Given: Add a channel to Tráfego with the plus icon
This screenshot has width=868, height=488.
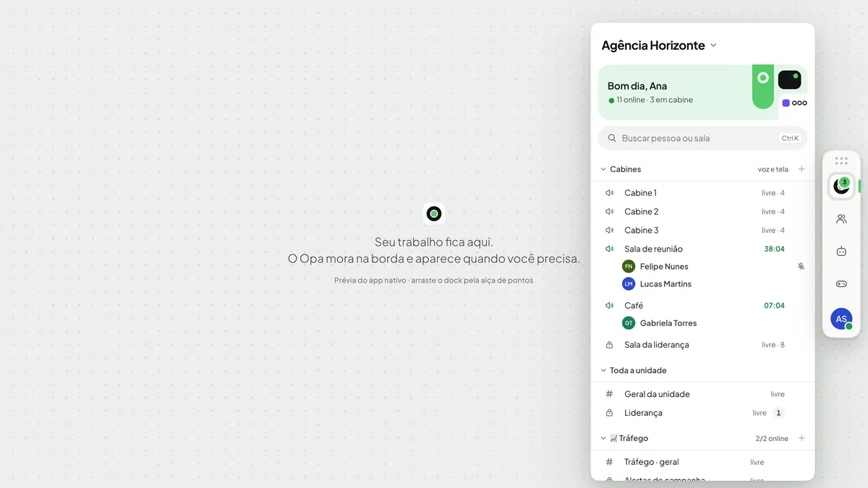Looking at the screenshot, I should tap(801, 438).
